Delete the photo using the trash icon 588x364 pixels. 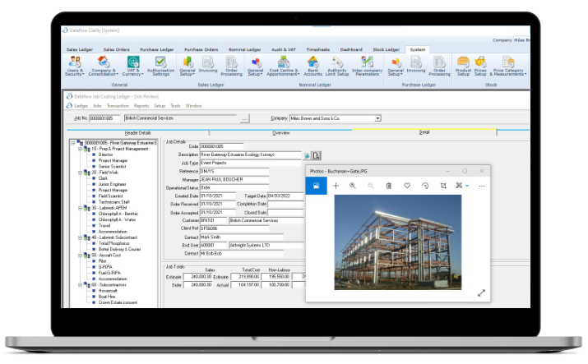point(389,186)
